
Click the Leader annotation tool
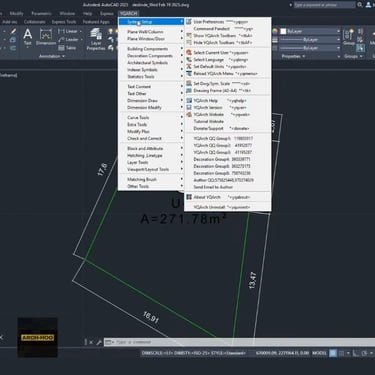[69, 39]
